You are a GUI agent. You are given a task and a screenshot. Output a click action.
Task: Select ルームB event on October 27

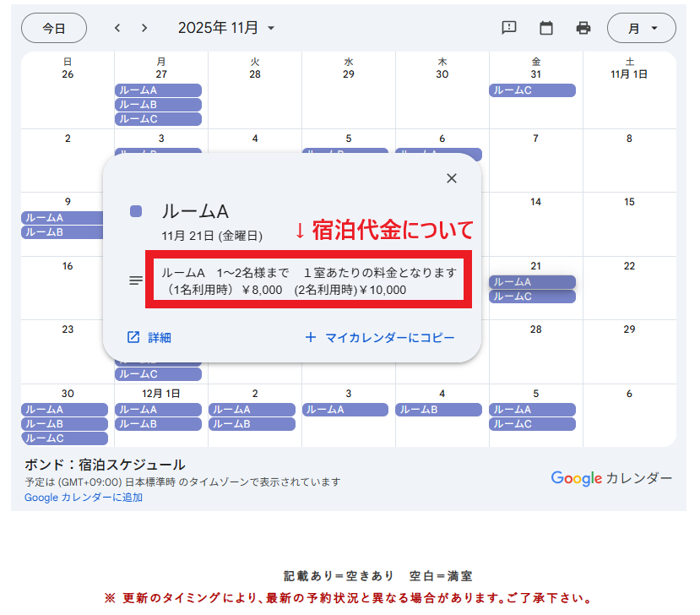(158, 105)
